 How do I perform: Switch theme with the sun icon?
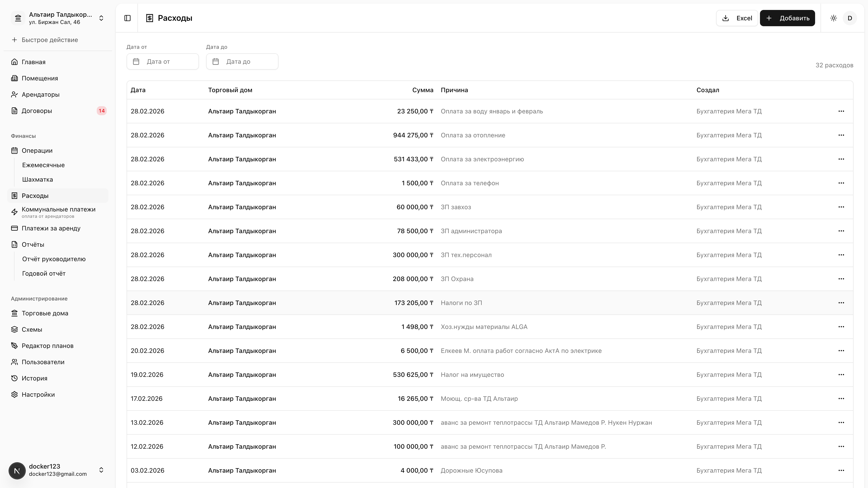pyautogui.click(x=834, y=18)
